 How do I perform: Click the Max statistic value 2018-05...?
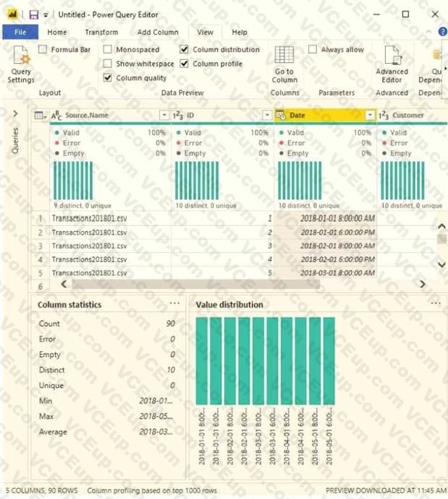(156, 416)
